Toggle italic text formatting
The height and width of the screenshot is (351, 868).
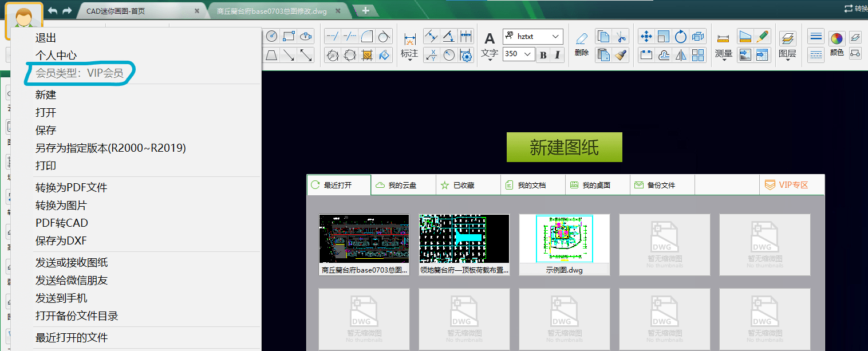click(557, 55)
